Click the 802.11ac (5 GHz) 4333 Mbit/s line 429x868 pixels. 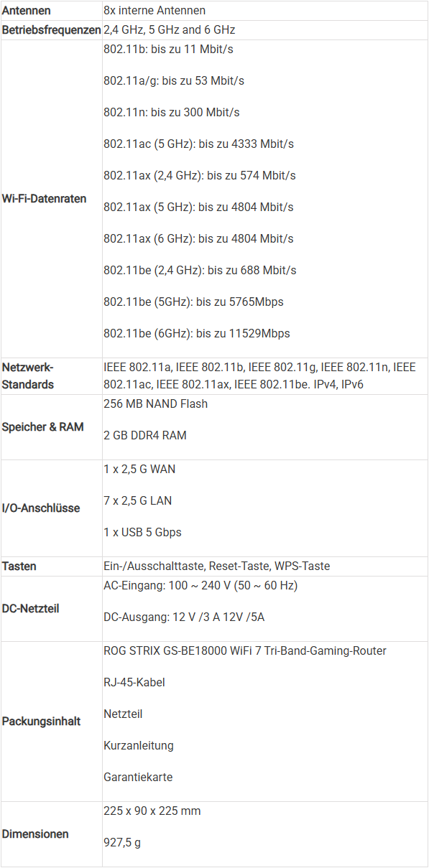click(x=199, y=144)
